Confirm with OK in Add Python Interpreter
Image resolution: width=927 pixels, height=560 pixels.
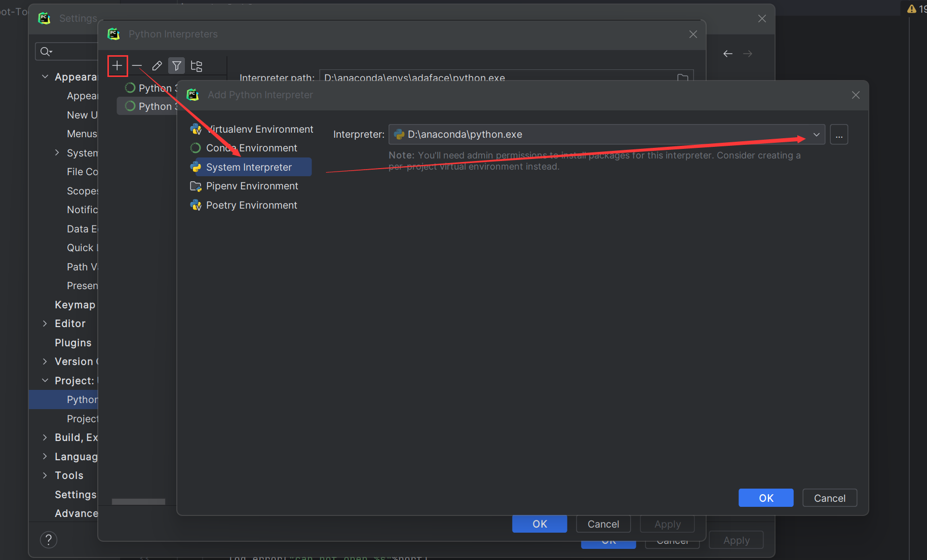[x=766, y=498]
